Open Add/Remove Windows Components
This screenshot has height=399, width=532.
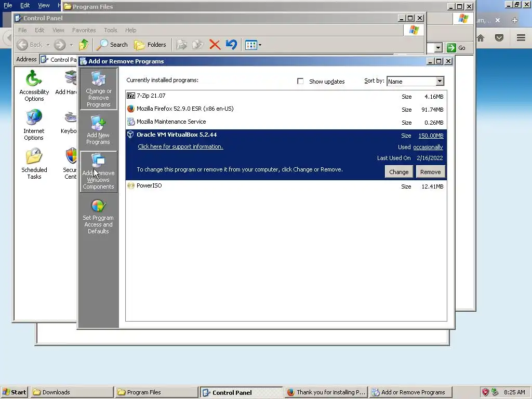click(x=98, y=171)
